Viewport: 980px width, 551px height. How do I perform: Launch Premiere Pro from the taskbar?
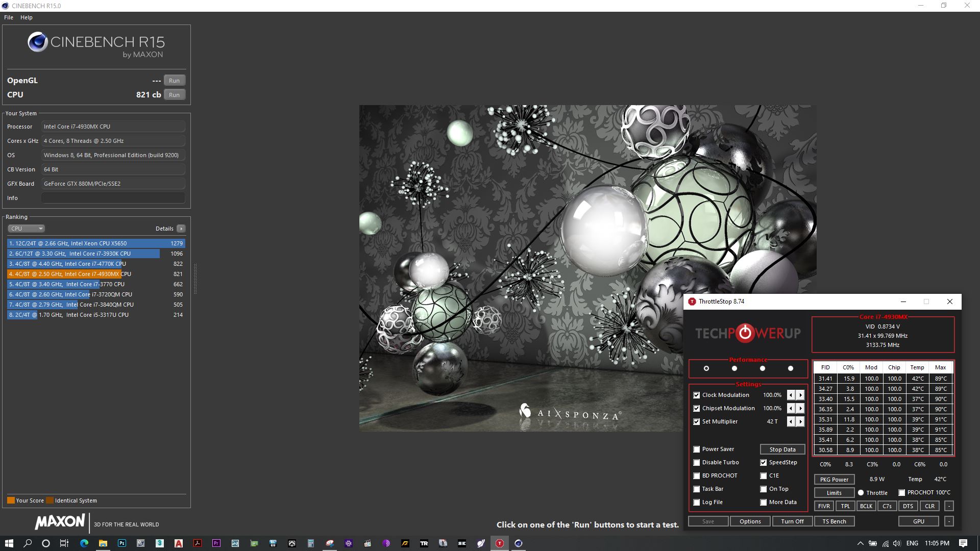(x=216, y=543)
